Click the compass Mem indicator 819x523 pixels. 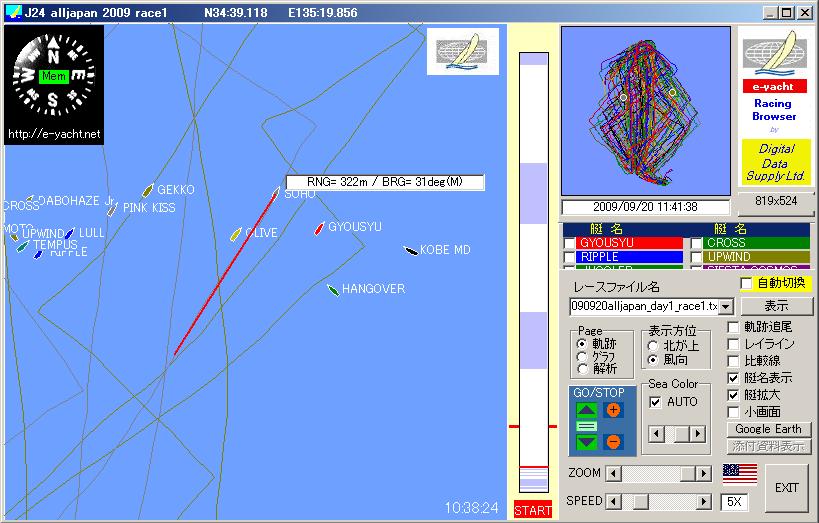click(x=54, y=76)
